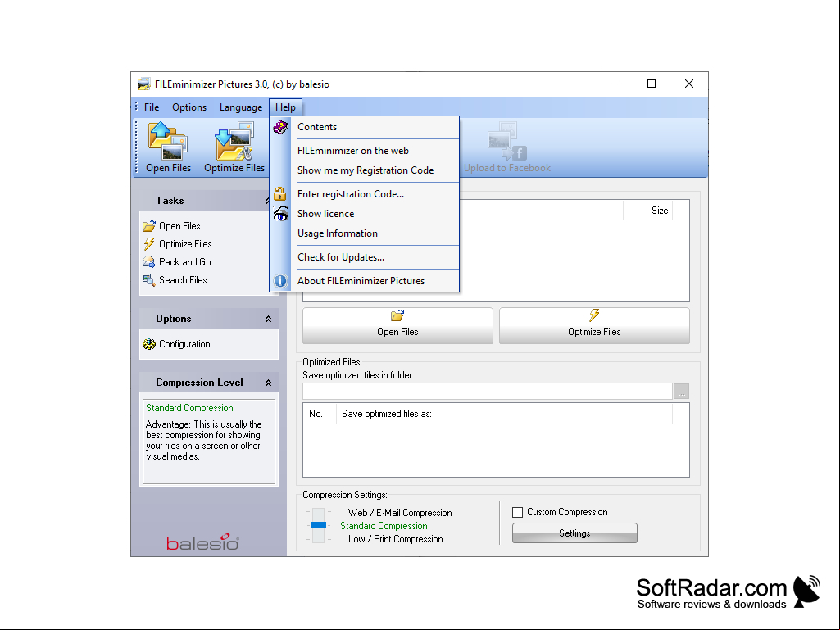The height and width of the screenshot is (630, 840).
Task: Click the Standard Compression slider label
Action: 384,526
